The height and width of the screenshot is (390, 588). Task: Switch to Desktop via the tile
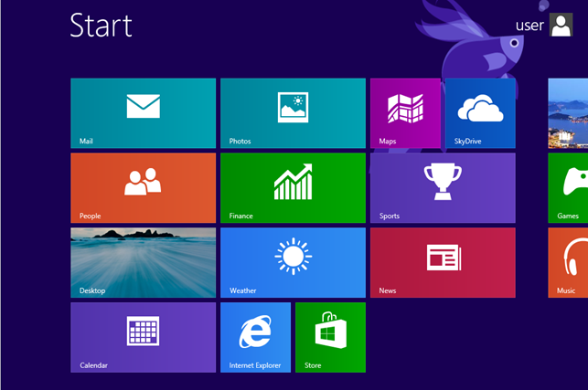(x=144, y=263)
